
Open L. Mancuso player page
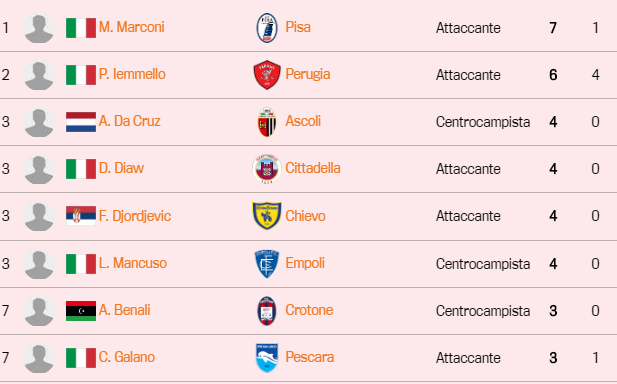(x=133, y=263)
